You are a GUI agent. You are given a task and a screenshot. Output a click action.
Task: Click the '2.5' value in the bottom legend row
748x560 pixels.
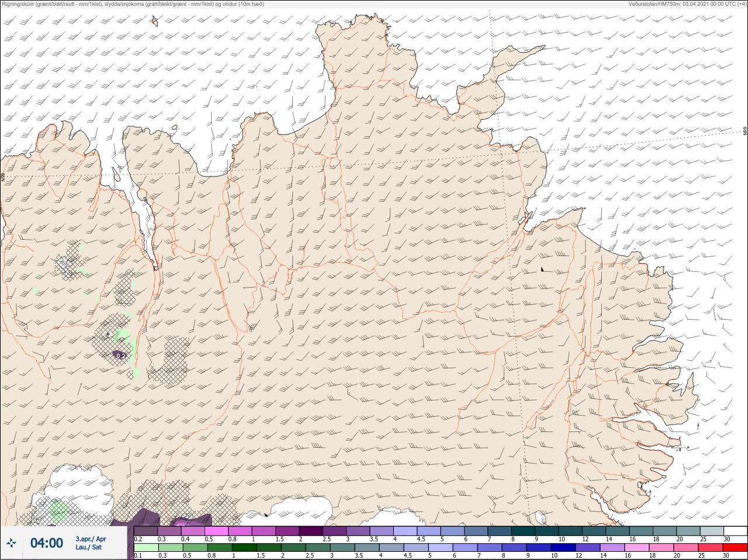310,555
